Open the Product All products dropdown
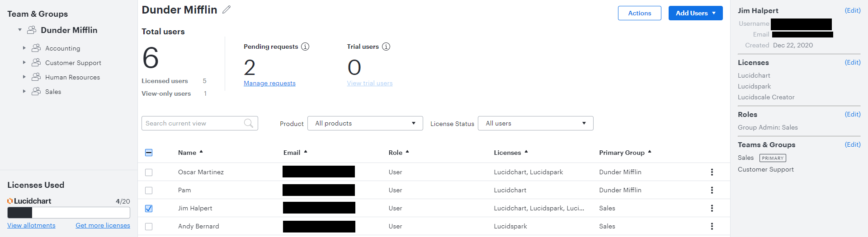The height and width of the screenshot is (237, 868). coord(365,123)
